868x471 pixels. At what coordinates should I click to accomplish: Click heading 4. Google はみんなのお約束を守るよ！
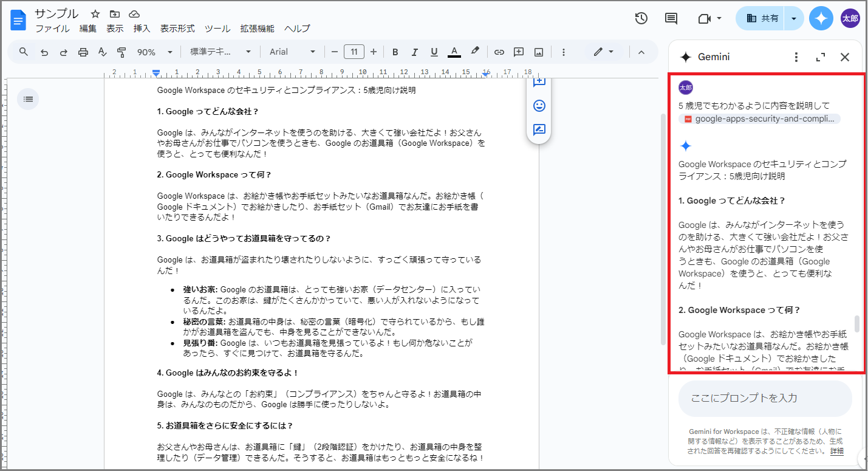tap(228, 373)
